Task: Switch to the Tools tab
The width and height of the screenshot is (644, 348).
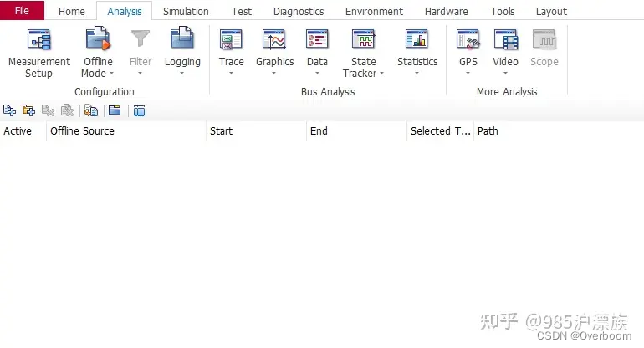Action: tap(503, 11)
